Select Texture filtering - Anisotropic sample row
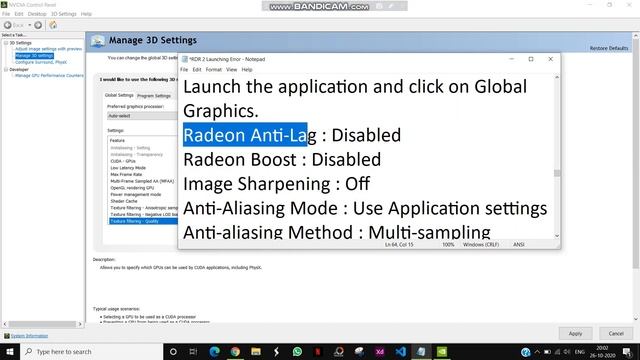This screenshot has width=640, height=360. click(x=144, y=208)
